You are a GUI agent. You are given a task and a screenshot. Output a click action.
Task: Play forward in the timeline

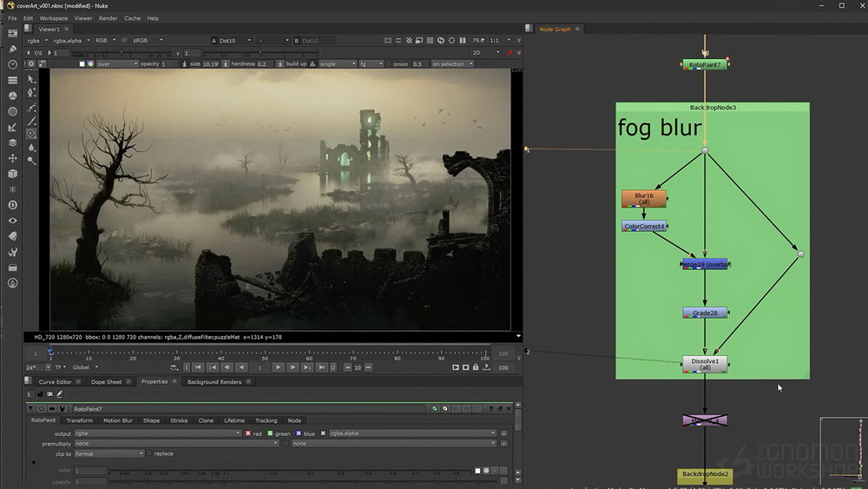click(278, 367)
